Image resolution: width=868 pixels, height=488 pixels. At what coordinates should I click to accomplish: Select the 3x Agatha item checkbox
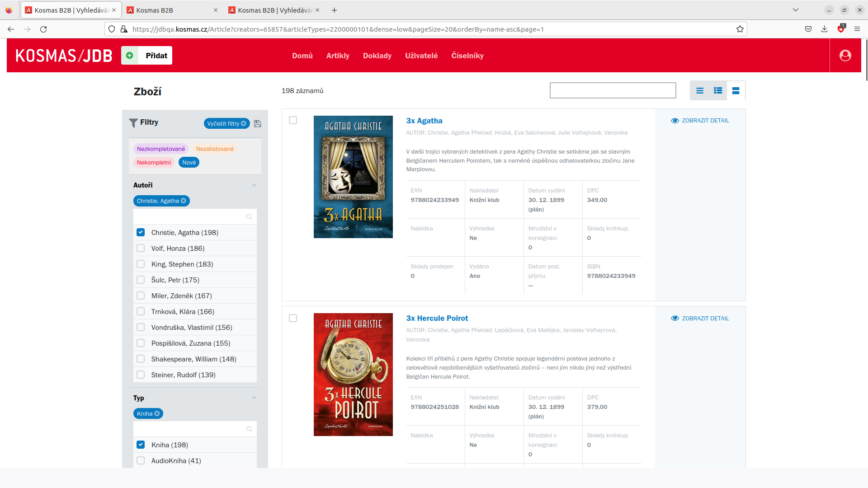(x=293, y=121)
